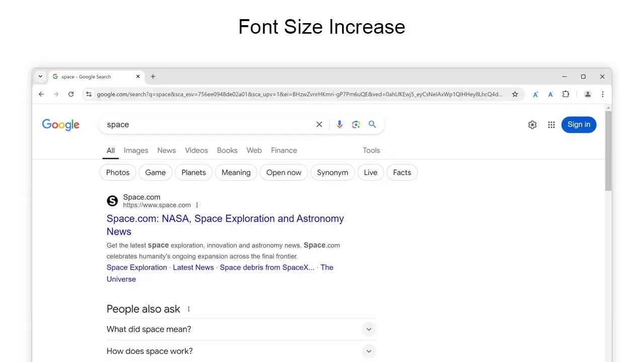Open Space debris from SpaceX sitelink

pyautogui.click(x=267, y=267)
